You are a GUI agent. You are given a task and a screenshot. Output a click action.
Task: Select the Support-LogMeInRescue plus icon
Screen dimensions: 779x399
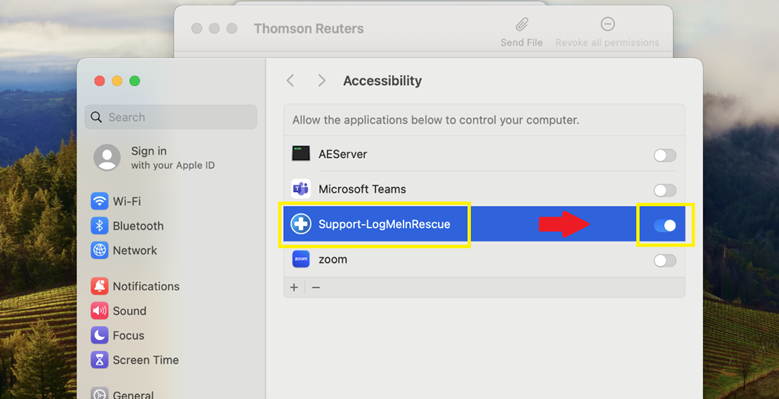point(301,224)
